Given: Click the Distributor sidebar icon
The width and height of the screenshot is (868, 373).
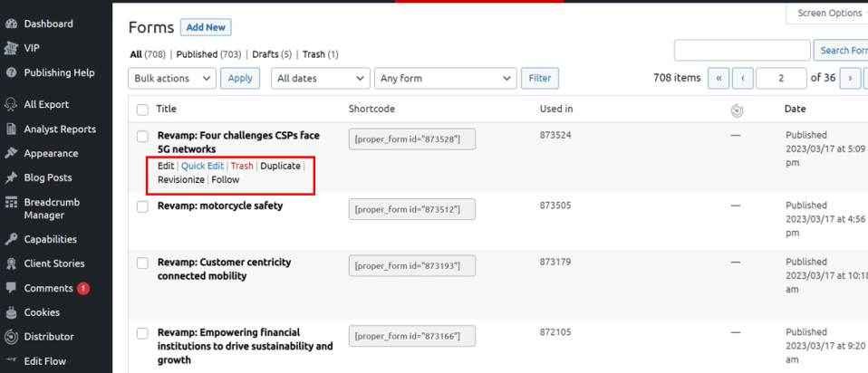Looking at the screenshot, I should pyautogui.click(x=11, y=337).
